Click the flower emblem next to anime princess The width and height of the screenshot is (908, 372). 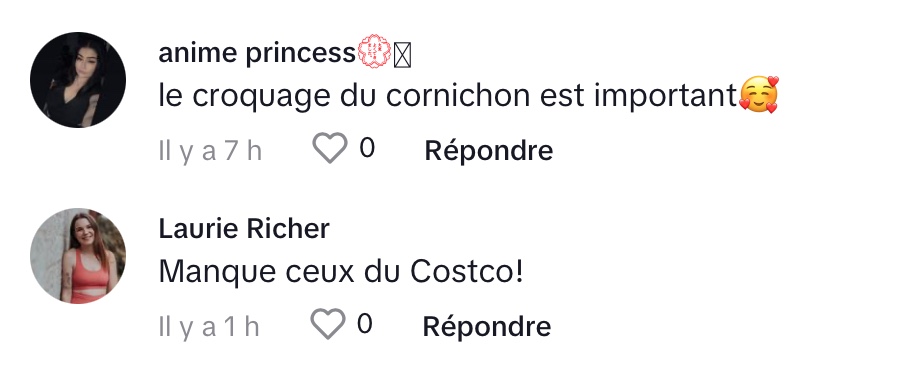374,52
